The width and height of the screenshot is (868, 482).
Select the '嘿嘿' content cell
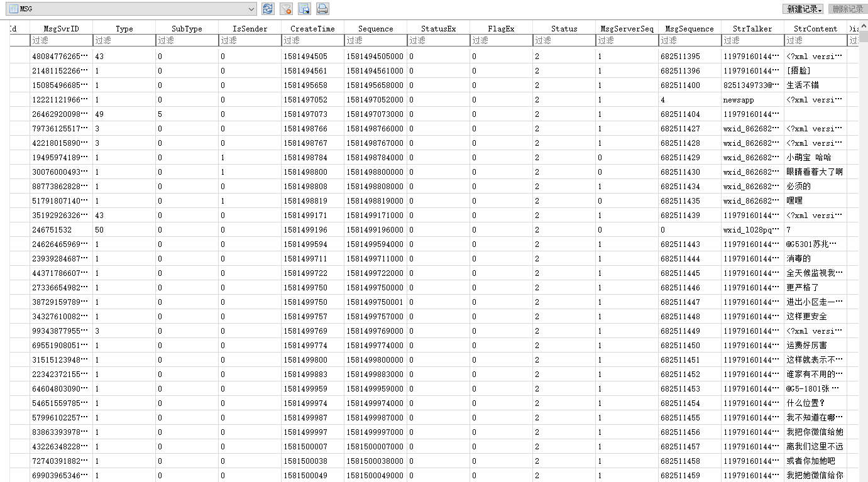816,201
